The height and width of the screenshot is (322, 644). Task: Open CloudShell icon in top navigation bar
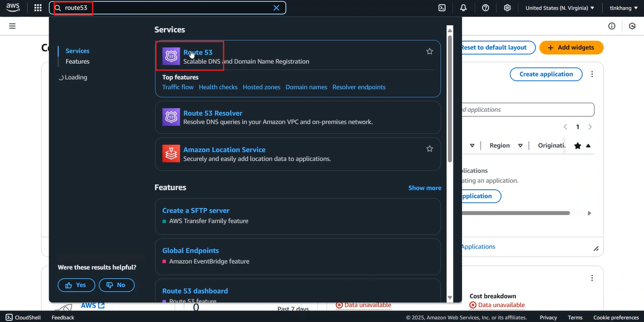pos(442,8)
